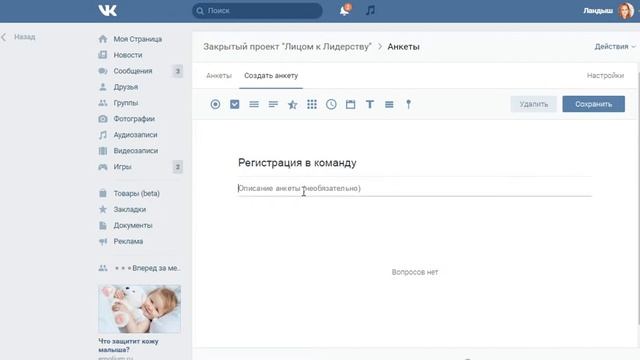The width and height of the screenshot is (640, 360).
Task: Click the home icon beside Моя Страница
Action: [x=103, y=39]
